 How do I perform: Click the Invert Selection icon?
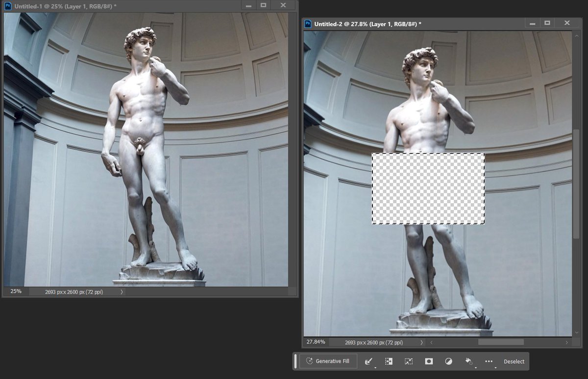point(389,361)
